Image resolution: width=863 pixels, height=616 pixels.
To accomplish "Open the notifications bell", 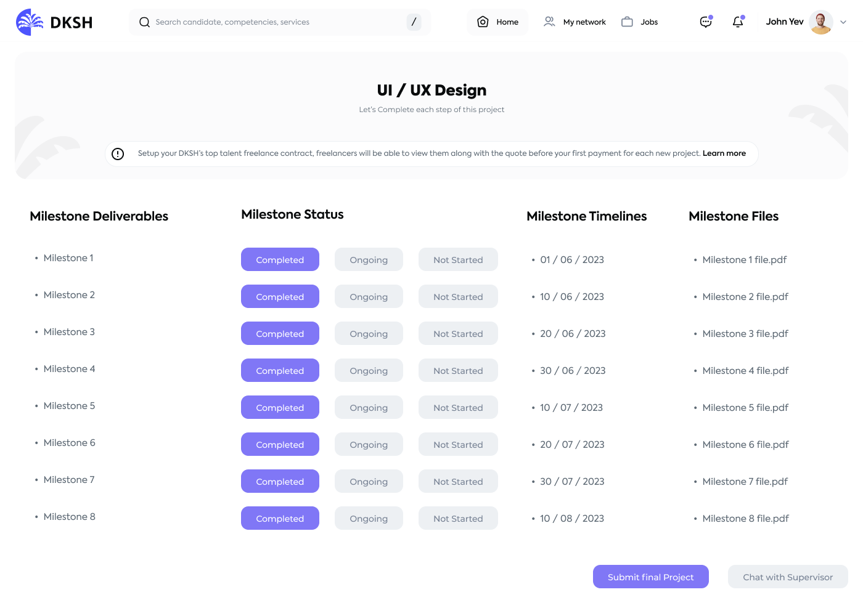I will [x=738, y=22].
